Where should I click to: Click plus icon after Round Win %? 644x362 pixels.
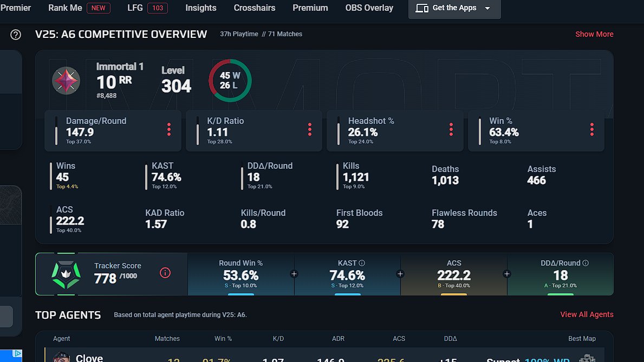(294, 274)
